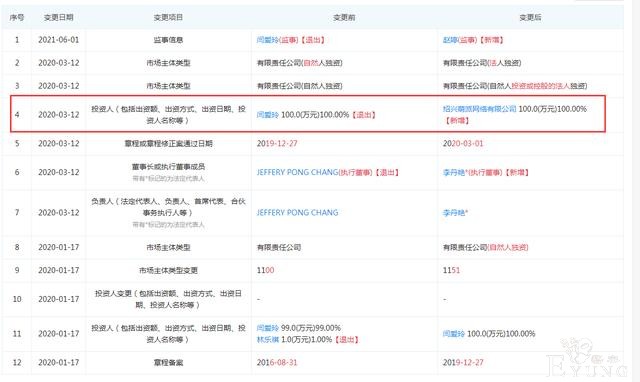
Task: Select the 投资或控股的法人独资 cell in row 3
Action: click(515, 86)
